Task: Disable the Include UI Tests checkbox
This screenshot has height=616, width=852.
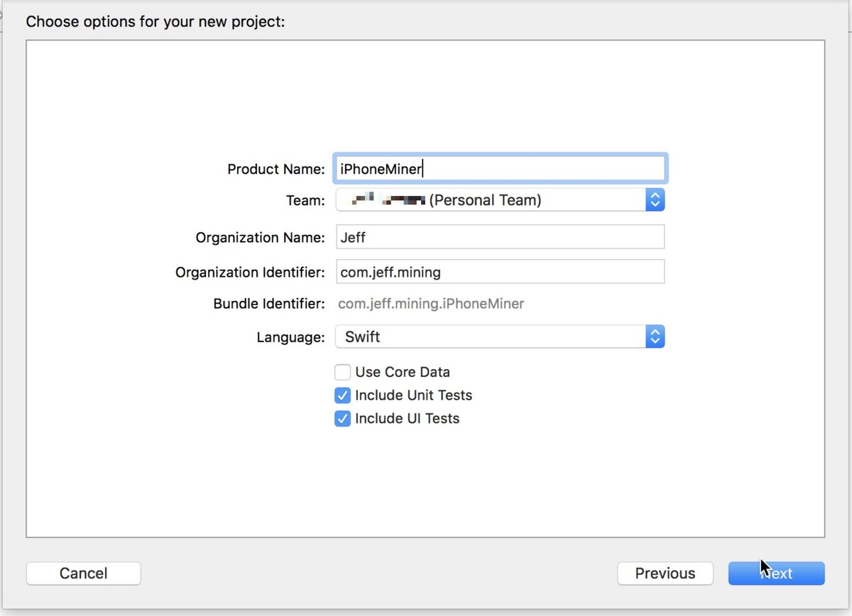Action: point(343,419)
